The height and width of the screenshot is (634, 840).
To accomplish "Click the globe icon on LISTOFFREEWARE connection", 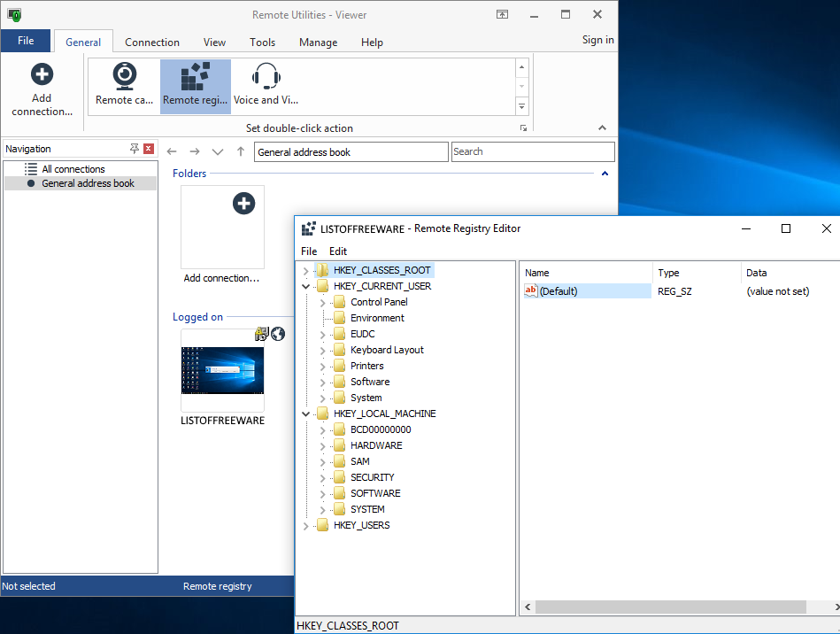I will pyautogui.click(x=278, y=334).
